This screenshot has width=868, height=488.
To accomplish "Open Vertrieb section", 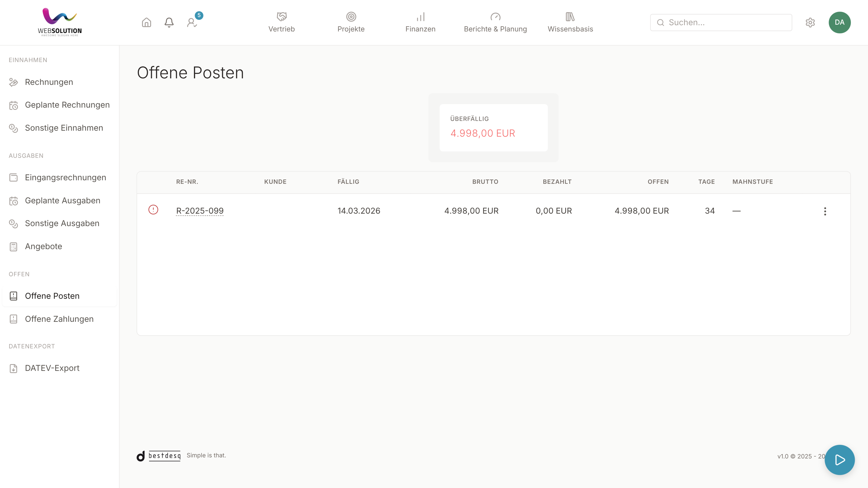I will click(x=281, y=22).
